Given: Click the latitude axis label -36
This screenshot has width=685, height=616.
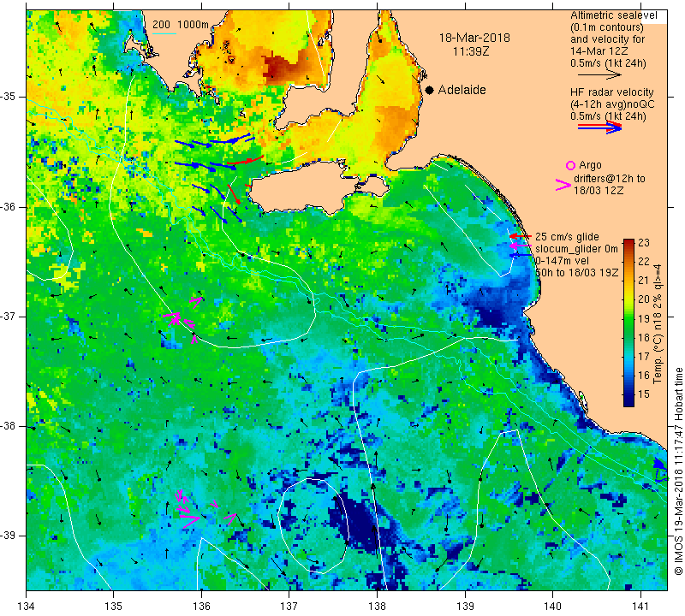Looking at the screenshot, I should click(9, 206).
